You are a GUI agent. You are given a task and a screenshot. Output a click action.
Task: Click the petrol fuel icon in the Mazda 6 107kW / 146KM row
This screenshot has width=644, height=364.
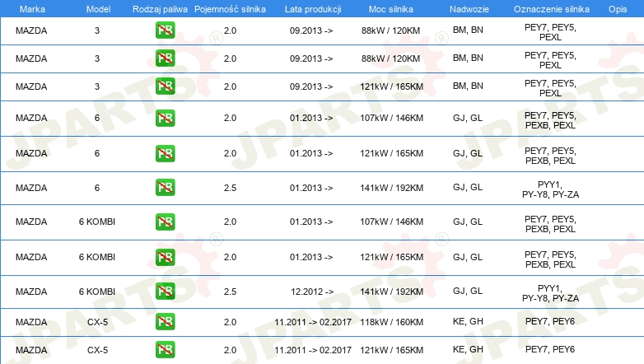(165, 118)
